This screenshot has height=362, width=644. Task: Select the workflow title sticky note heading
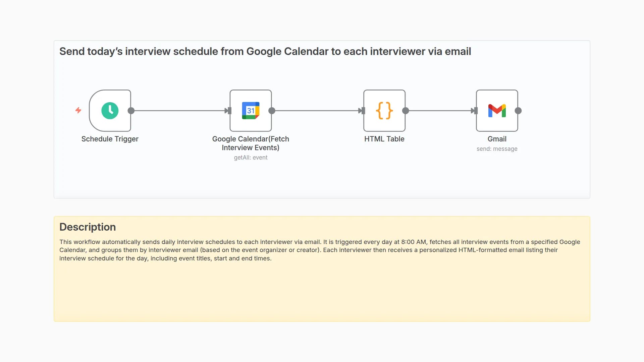[x=265, y=51]
